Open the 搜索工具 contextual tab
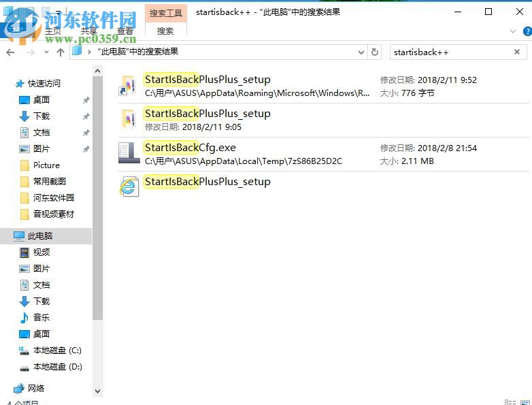This screenshot has width=532, height=405. point(166,13)
